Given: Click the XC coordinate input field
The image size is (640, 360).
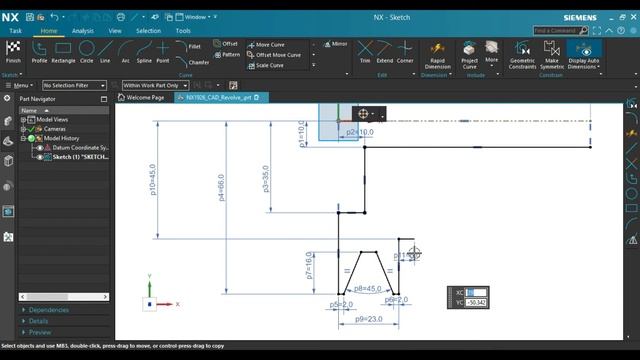Looking at the screenshot, I should pyautogui.click(x=476, y=293).
